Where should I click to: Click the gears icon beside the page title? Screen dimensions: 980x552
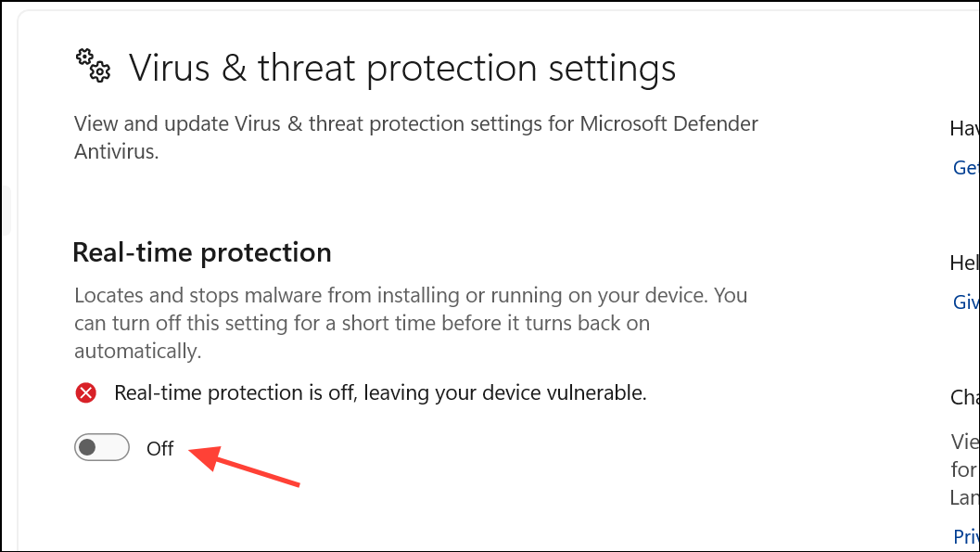(x=93, y=66)
